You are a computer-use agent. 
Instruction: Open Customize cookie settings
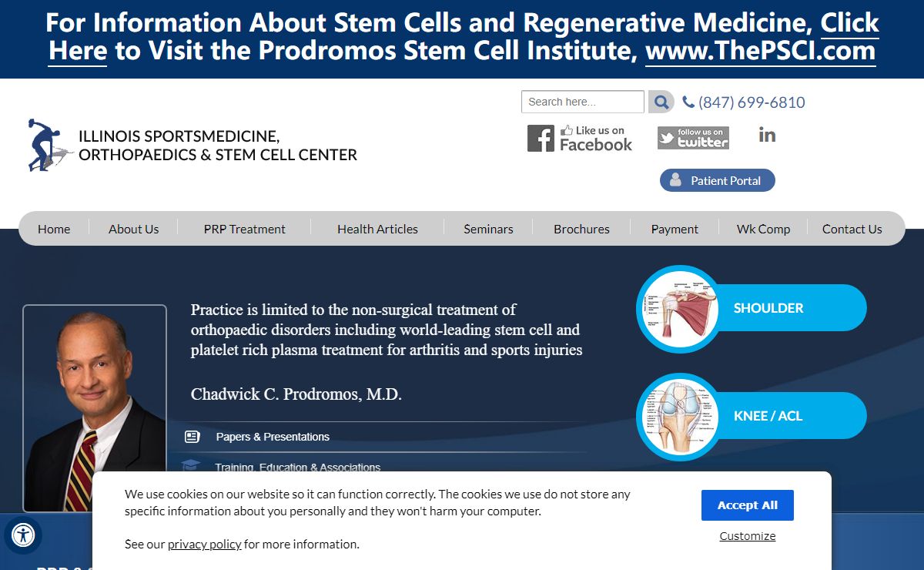pos(747,536)
